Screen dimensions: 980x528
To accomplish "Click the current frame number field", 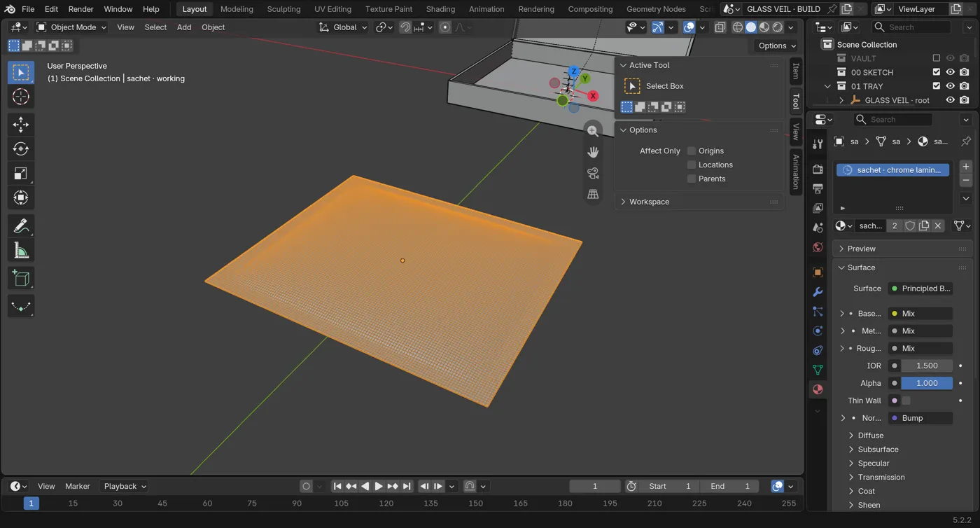I will [x=595, y=486].
